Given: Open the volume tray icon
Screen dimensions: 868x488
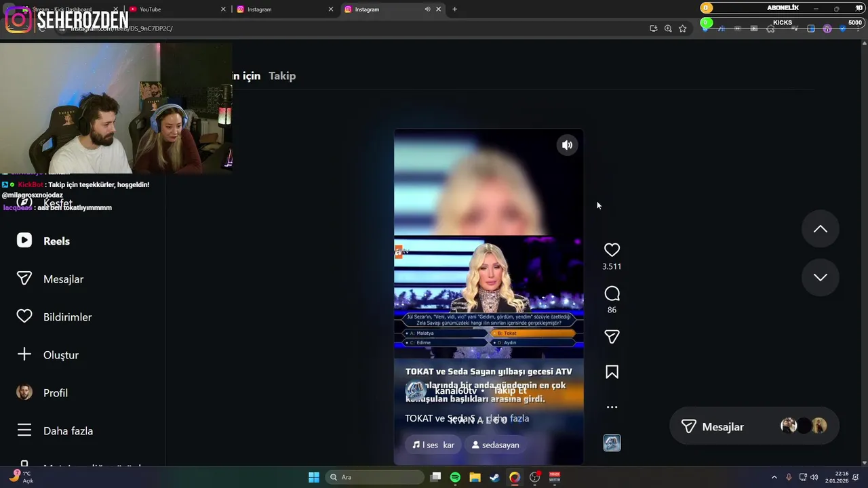Looking at the screenshot, I should click(x=814, y=477).
